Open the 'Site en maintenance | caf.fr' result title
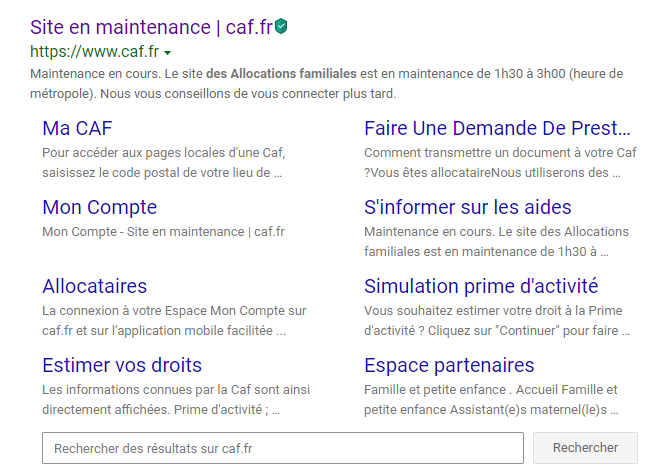660x473 pixels. (152, 27)
